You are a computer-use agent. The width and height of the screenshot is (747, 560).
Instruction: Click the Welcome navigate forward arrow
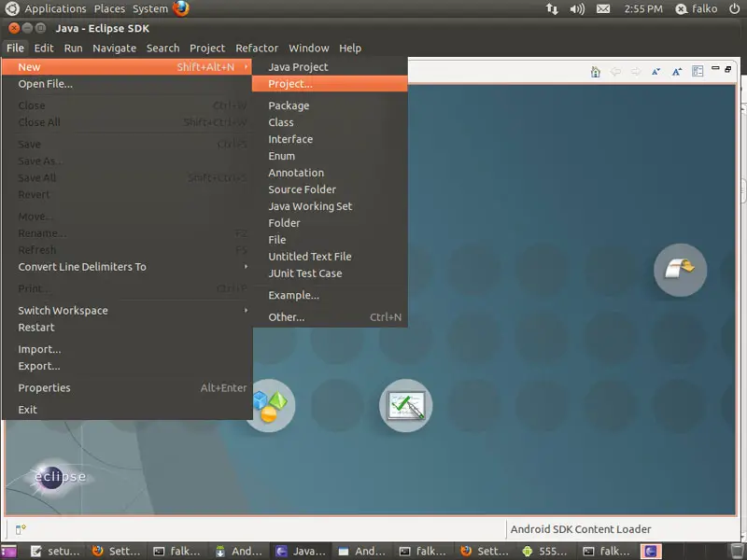636,72
